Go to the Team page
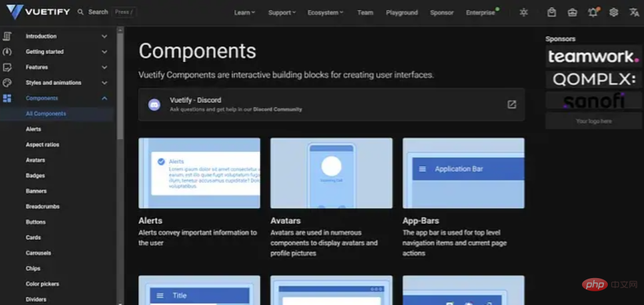This screenshot has width=644, height=305. 365,12
